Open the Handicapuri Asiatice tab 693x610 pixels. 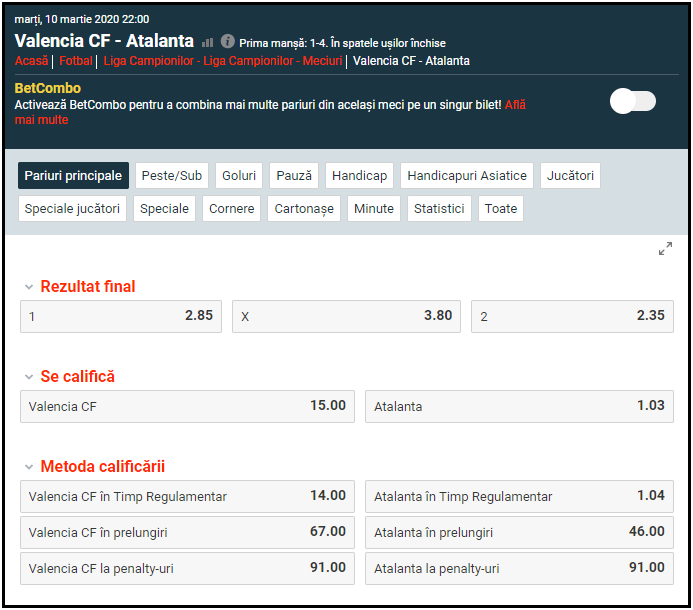click(467, 176)
